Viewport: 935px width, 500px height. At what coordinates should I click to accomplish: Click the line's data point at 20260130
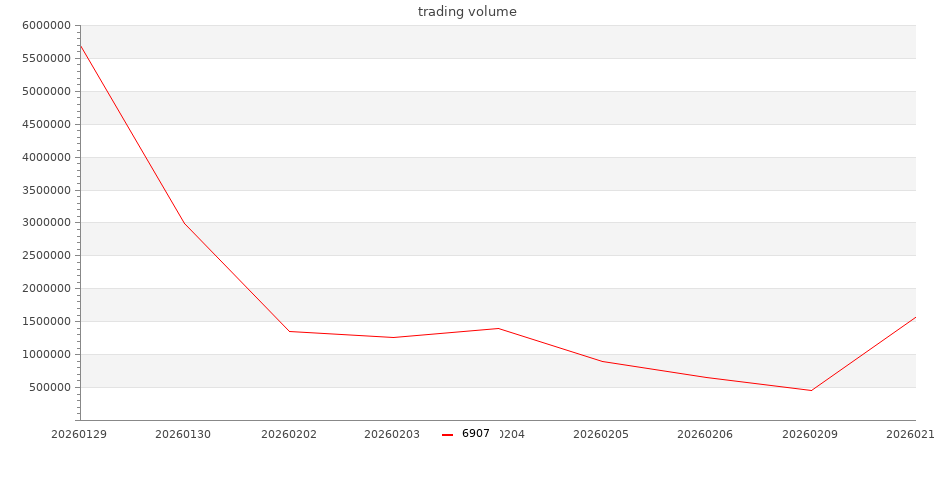[184, 223]
